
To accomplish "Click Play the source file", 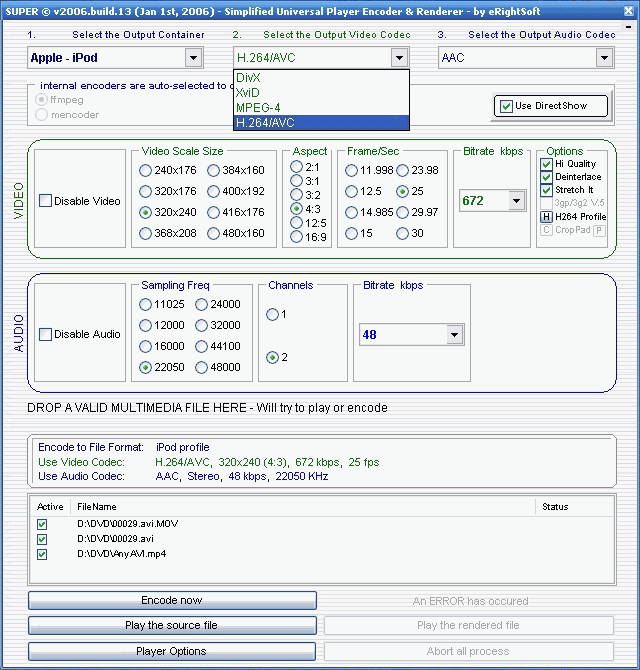I will pos(172,626).
